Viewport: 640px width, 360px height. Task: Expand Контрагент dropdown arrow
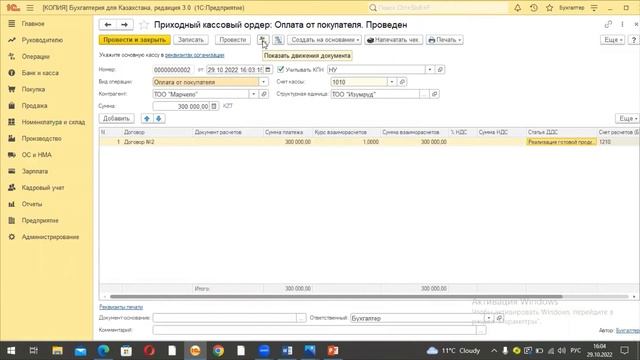pyautogui.click(x=253, y=94)
